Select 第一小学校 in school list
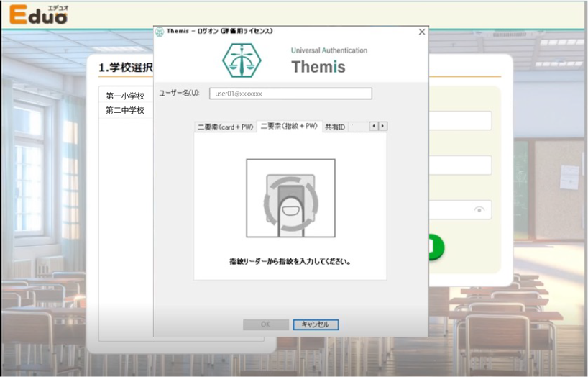The height and width of the screenshot is (377, 588). click(x=126, y=96)
